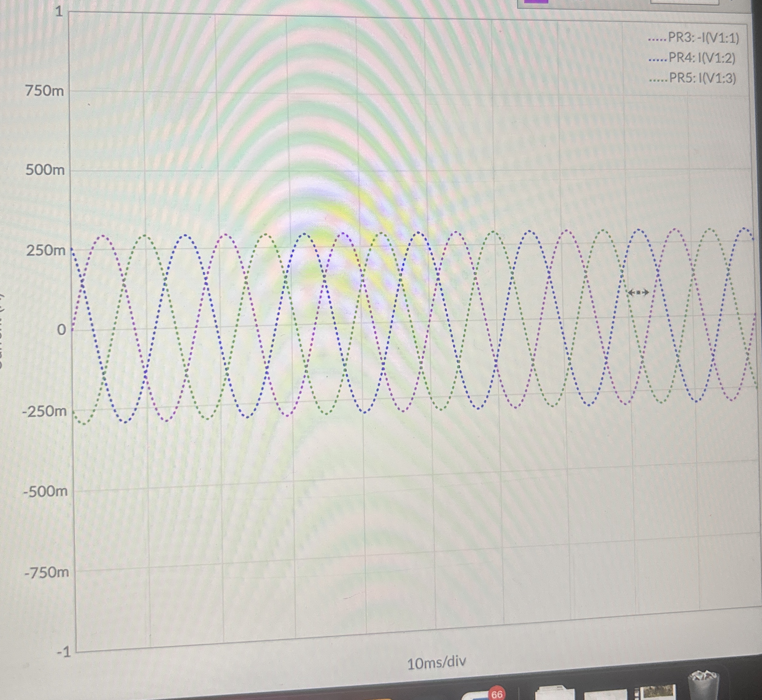Click the 1 y-axis maximum label
Viewport: 762px width, 700px height.
tap(59, 11)
